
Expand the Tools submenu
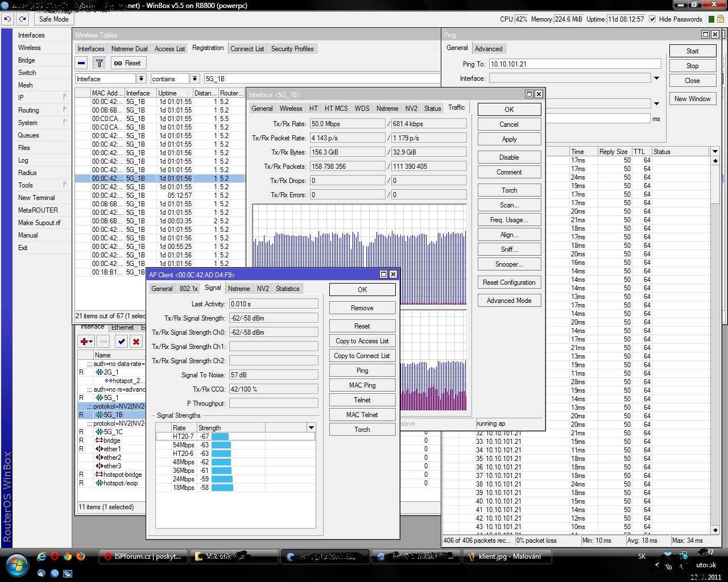pyautogui.click(x=65, y=185)
